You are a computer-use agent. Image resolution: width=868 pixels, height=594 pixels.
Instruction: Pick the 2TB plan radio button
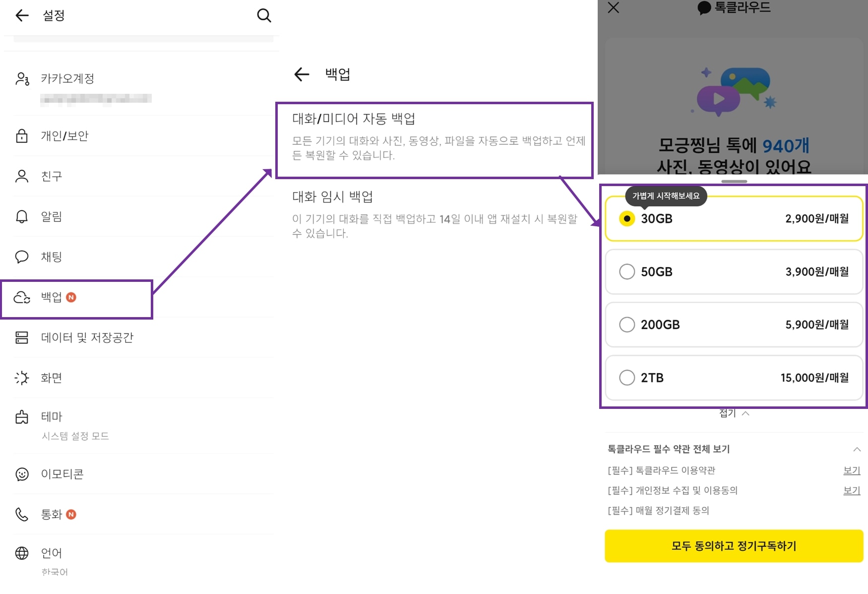click(627, 378)
